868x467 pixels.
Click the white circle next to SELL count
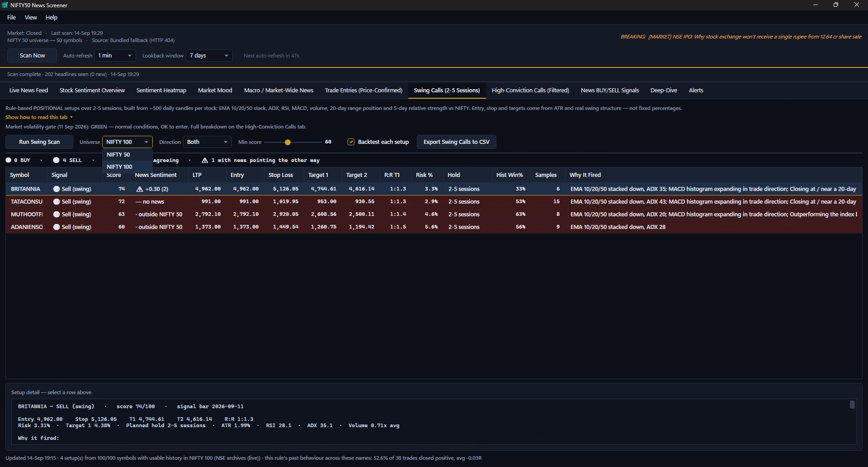tap(56, 160)
